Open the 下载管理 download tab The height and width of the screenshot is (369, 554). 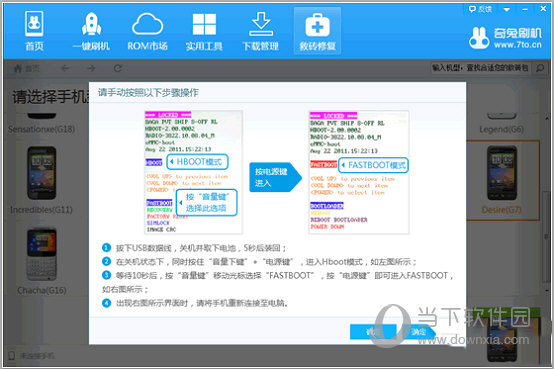(x=260, y=31)
